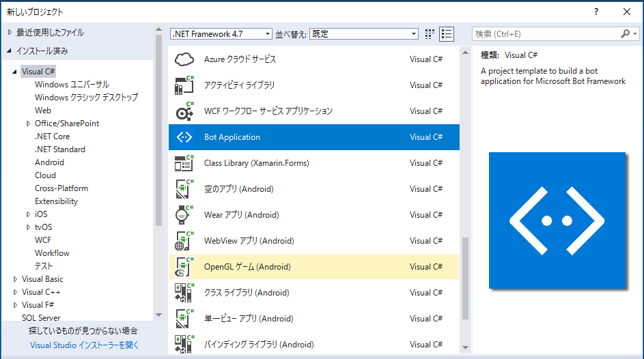The image size is (644, 359).
Task: Click the WebView アプリ (Android) icon
Action: [x=184, y=241]
